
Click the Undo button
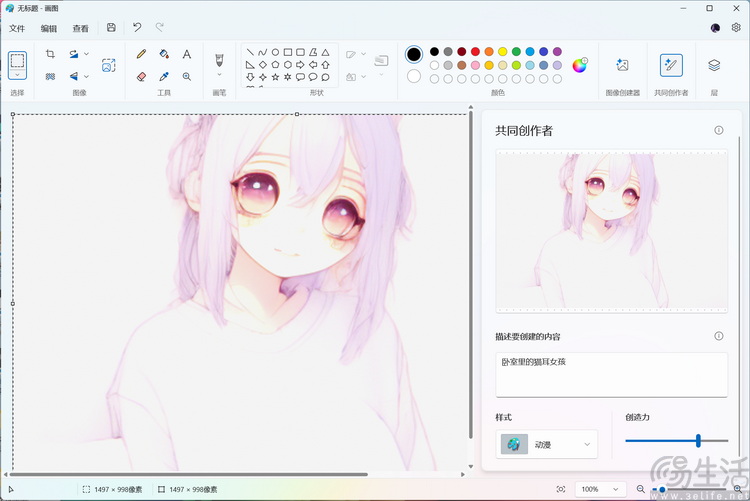click(137, 28)
